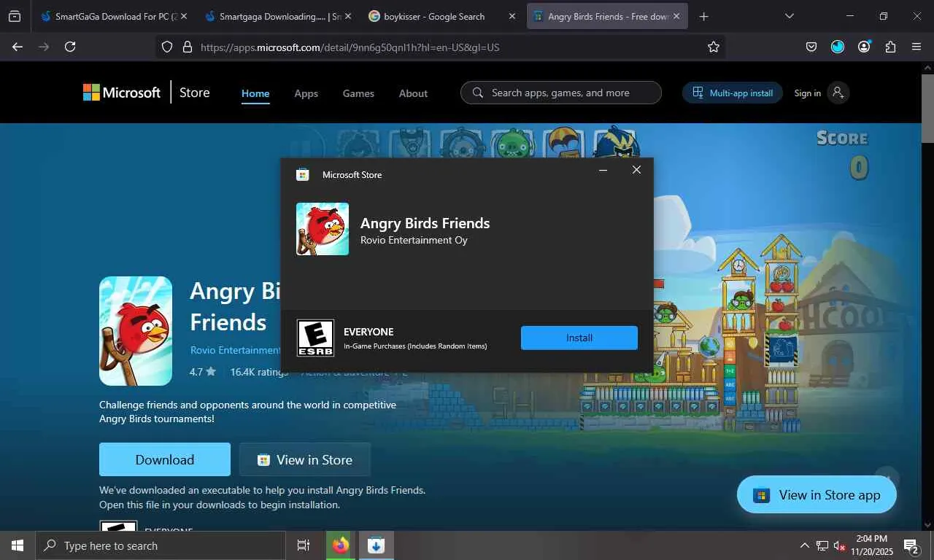
Task: Switch to Firefox in the taskbar
Action: 340,545
